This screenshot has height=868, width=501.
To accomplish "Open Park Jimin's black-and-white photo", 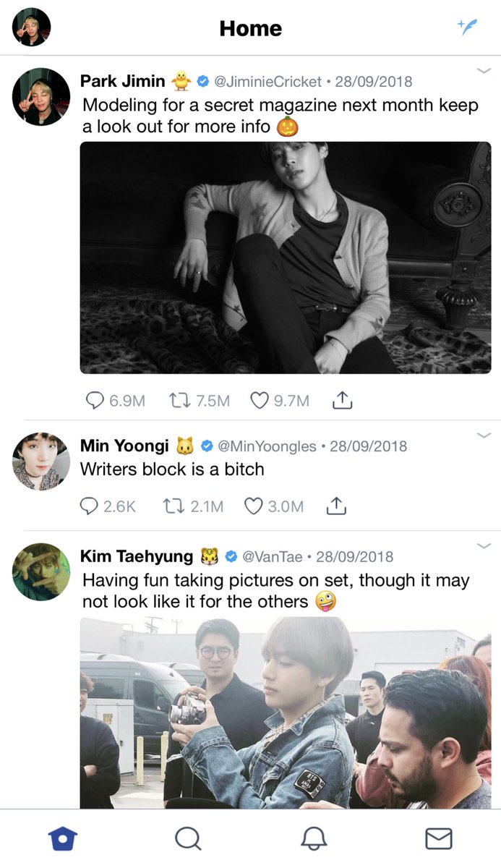I will click(286, 258).
